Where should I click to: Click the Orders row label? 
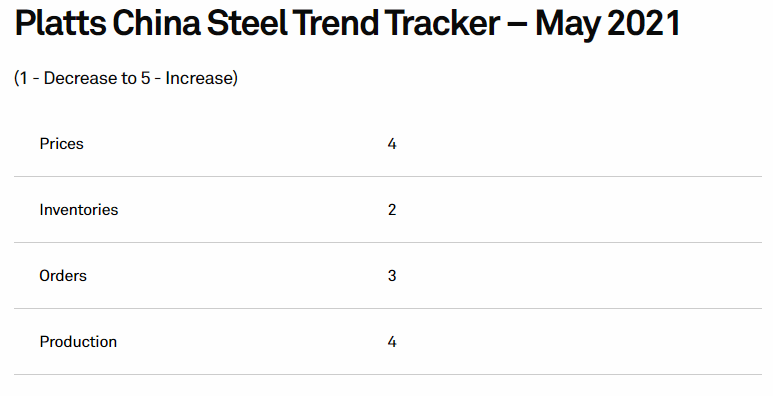coord(63,276)
